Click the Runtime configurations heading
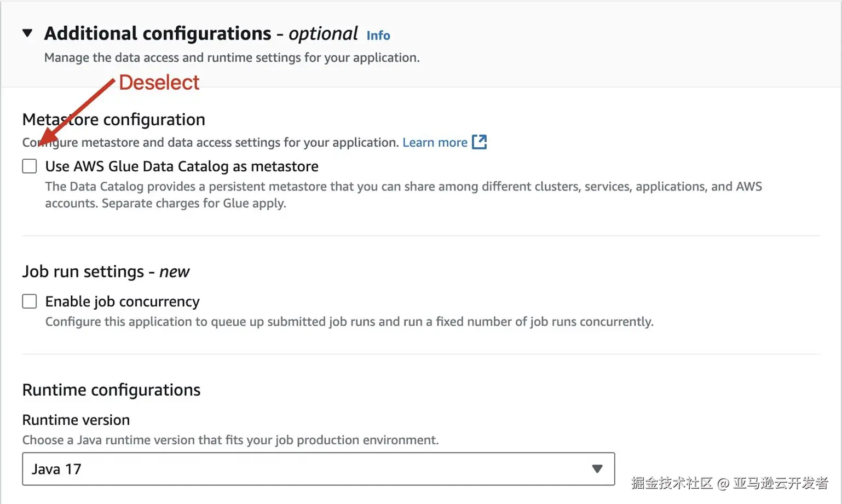842x504 pixels. [x=111, y=390]
